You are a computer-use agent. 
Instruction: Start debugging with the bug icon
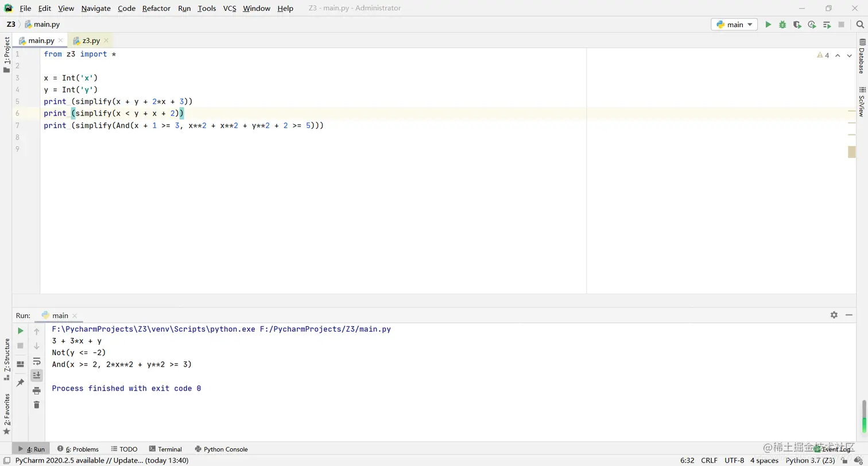point(782,25)
